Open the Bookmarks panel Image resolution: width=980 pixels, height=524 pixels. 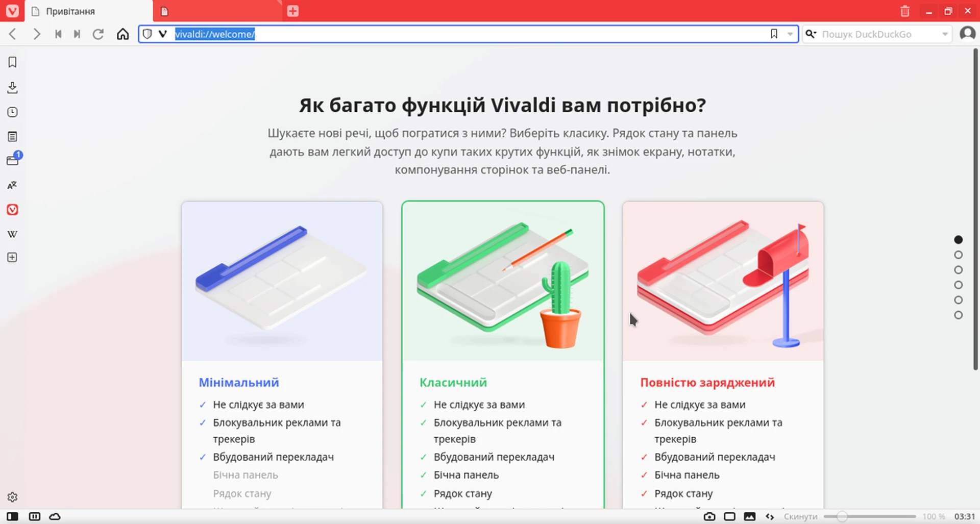pos(12,62)
